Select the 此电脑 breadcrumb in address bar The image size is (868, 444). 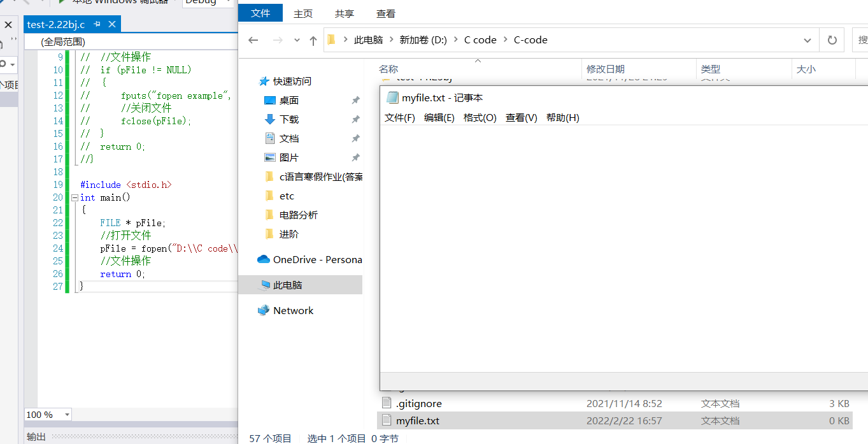pos(369,40)
